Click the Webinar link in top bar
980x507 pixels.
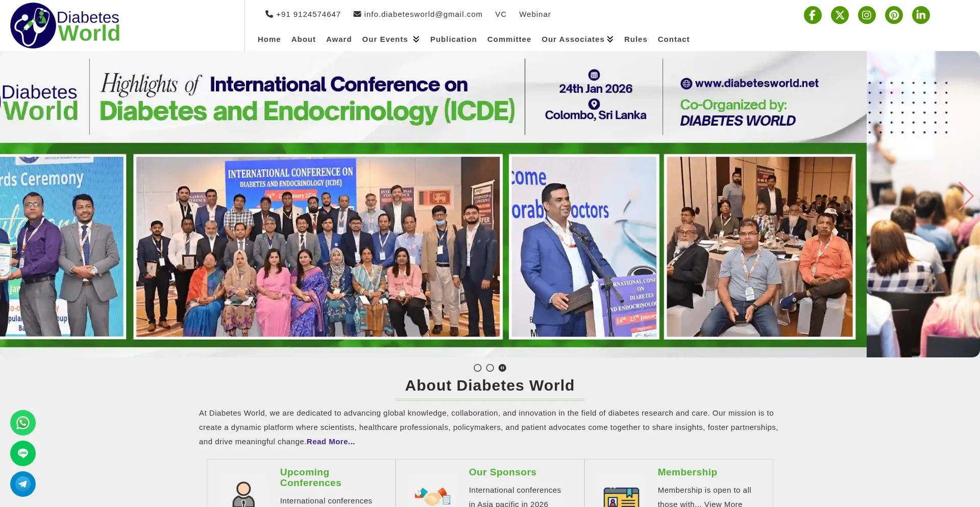[x=535, y=14]
